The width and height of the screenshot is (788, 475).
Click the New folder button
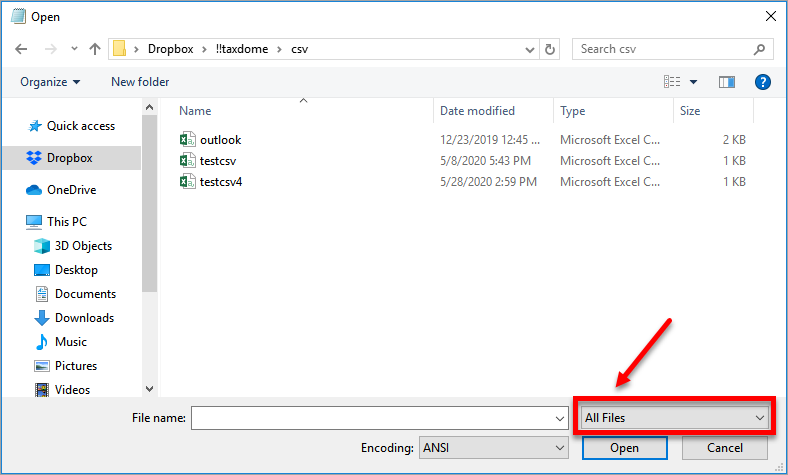coord(140,82)
